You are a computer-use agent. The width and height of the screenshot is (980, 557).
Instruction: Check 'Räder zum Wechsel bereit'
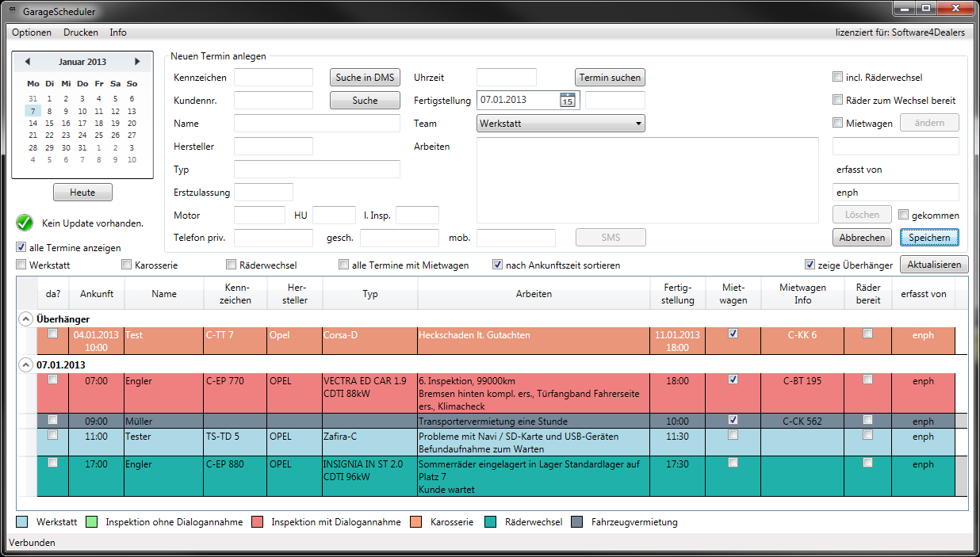837,101
